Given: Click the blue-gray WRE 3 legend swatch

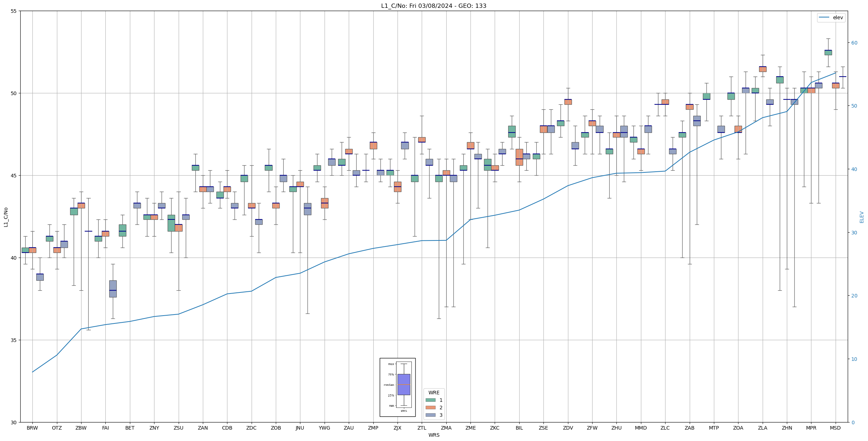Looking at the screenshot, I should (430, 415).
